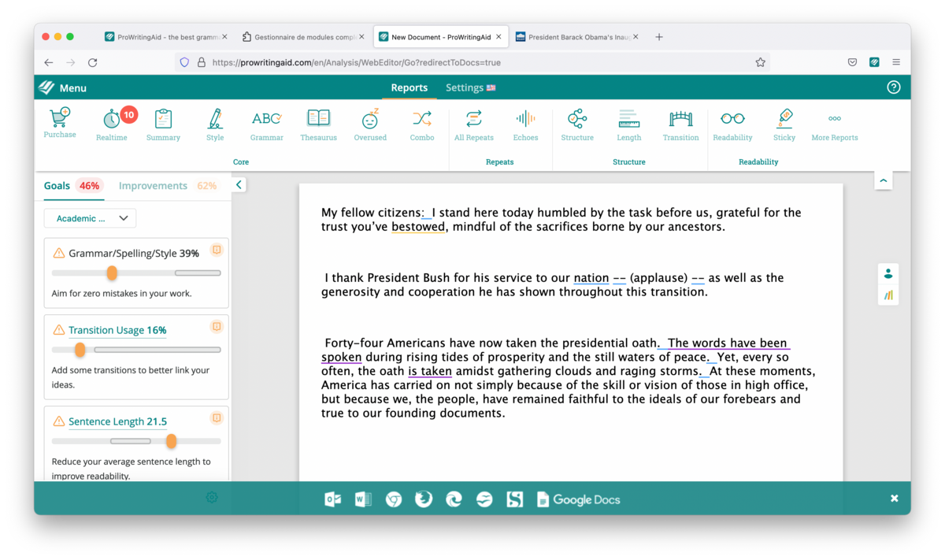Click the Firefox extension icon
Image resolution: width=945 pixels, height=560 pixels.
(424, 499)
